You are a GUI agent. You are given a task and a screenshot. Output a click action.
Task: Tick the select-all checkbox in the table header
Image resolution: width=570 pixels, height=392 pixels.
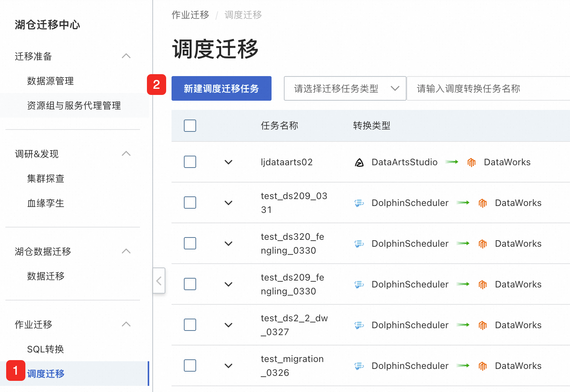pos(190,126)
